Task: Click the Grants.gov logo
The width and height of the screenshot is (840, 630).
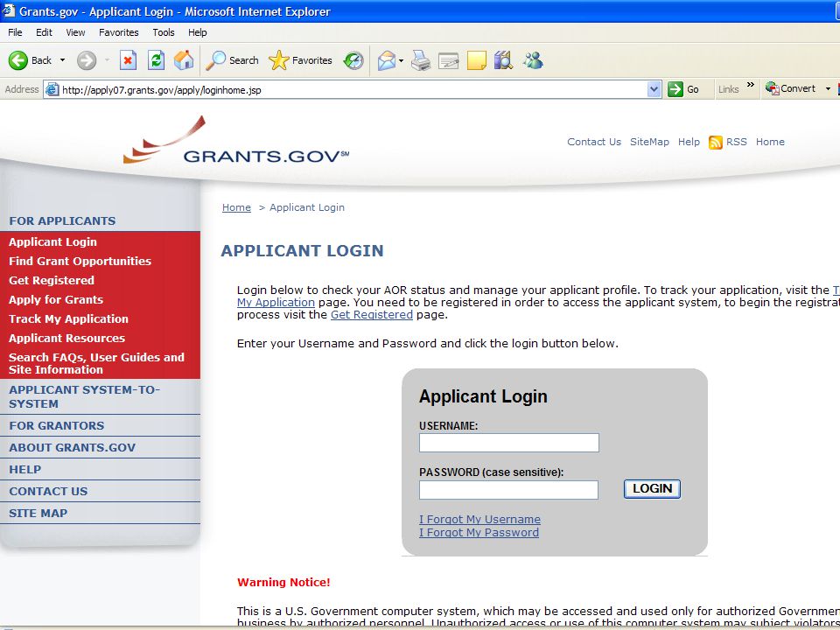Action: point(236,140)
